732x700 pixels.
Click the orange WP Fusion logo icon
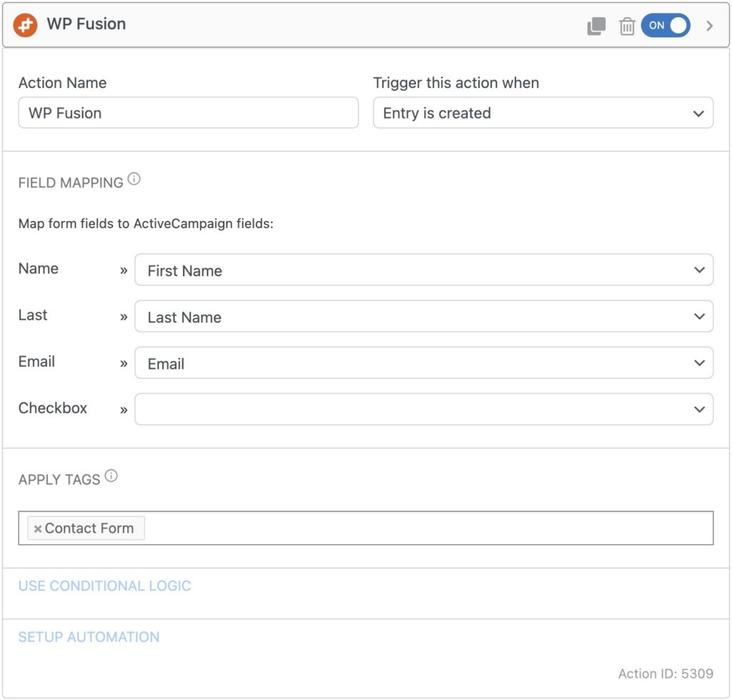[25, 25]
